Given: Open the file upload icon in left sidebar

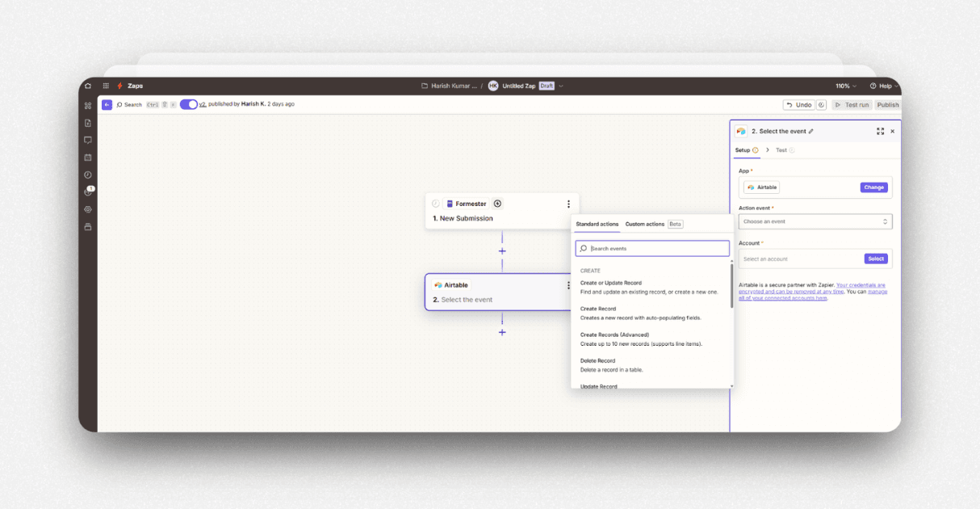Looking at the screenshot, I should click(x=88, y=123).
